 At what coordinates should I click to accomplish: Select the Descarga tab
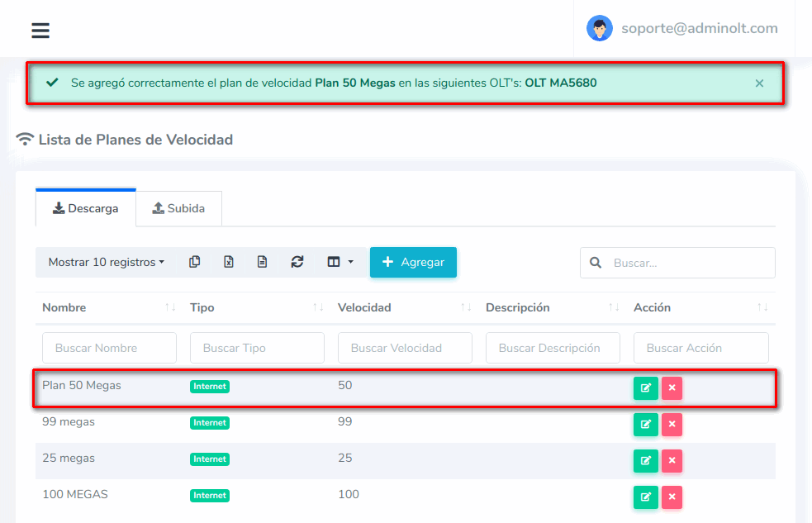click(86, 208)
